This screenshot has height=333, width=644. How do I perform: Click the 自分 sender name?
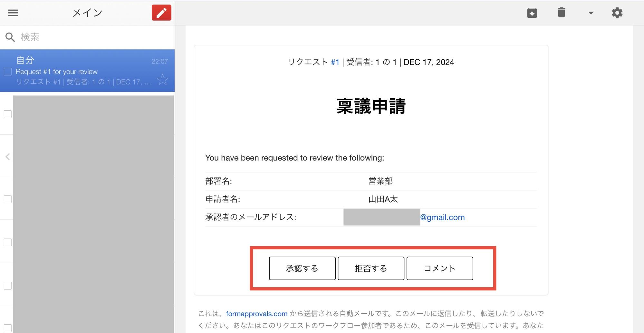click(25, 60)
